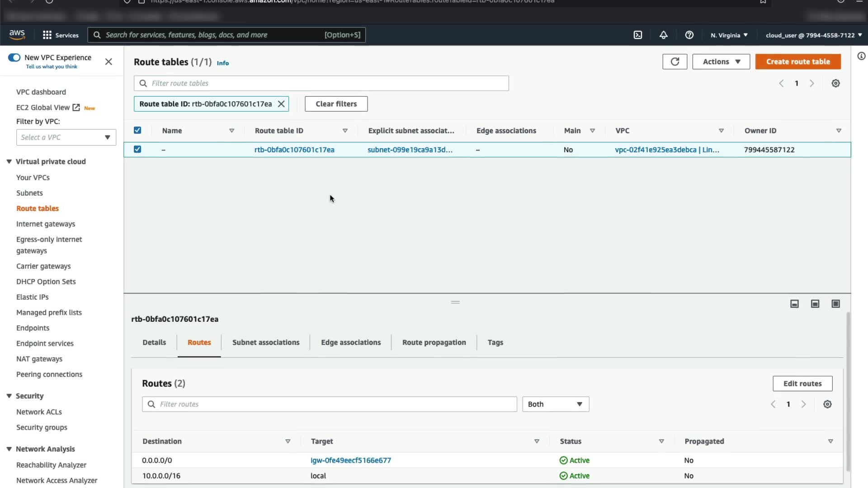Maximize the details split panel icon
The width and height of the screenshot is (868, 488).
pyautogui.click(x=835, y=304)
